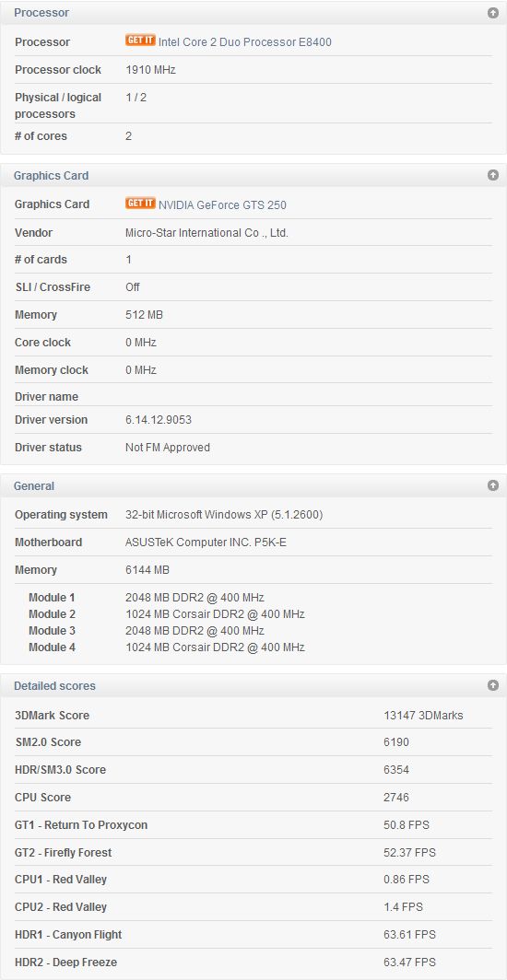
Task: Open the NVIDIA GeForce GTS 250 link
Action: coord(222,205)
